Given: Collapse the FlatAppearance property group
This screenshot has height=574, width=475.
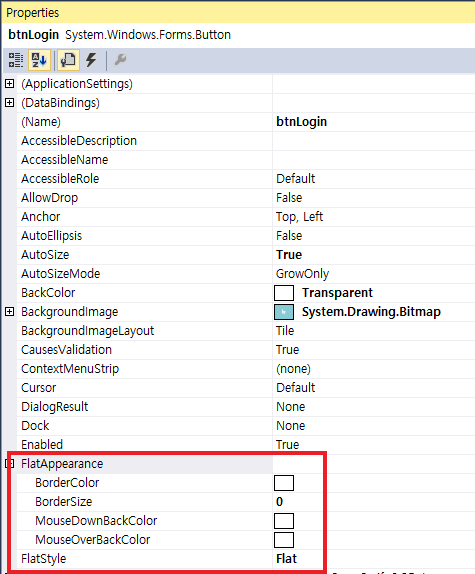Looking at the screenshot, I should (10, 464).
